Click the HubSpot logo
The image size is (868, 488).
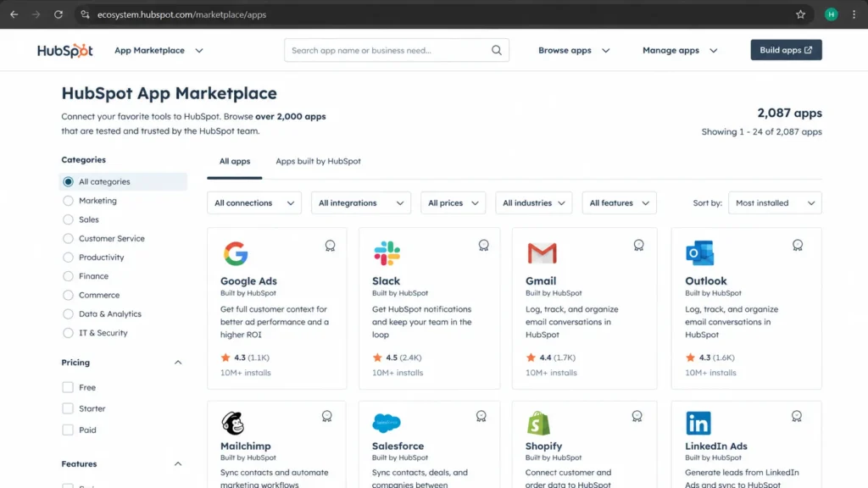64,50
